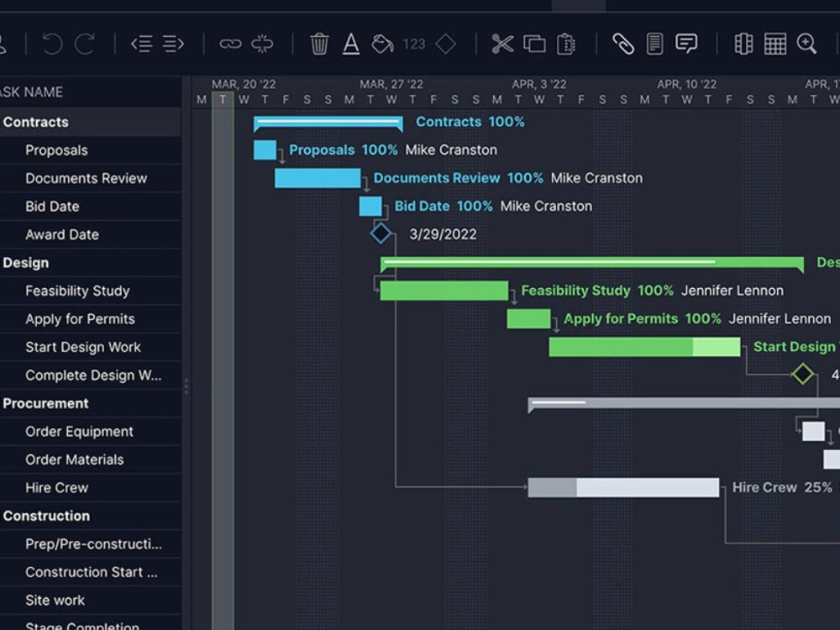Copy using the overlapping squares icon
840x630 pixels.
(x=534, y=44)
